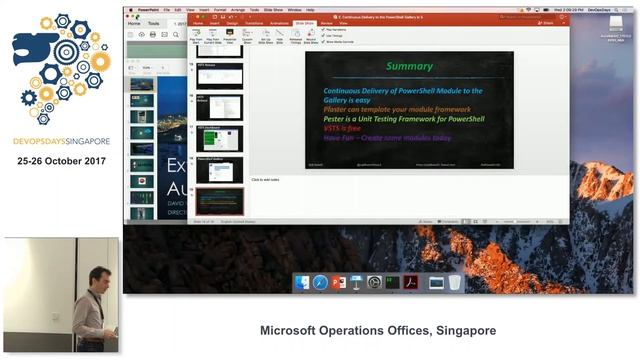Click print icon in background window

pyautogui.click(x=153, y=35)
